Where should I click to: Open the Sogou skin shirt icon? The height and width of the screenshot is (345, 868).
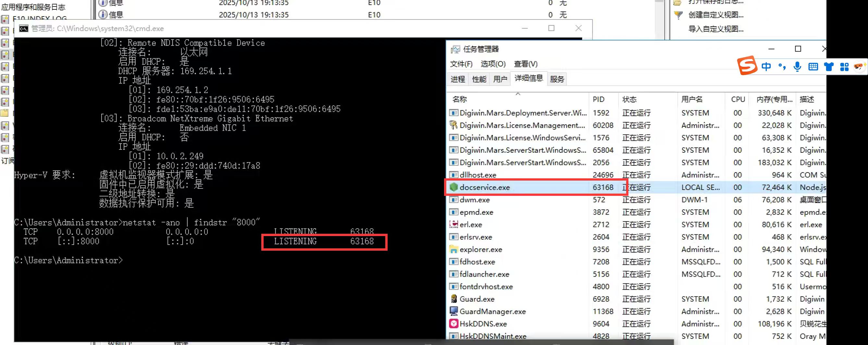click(829, 67)
